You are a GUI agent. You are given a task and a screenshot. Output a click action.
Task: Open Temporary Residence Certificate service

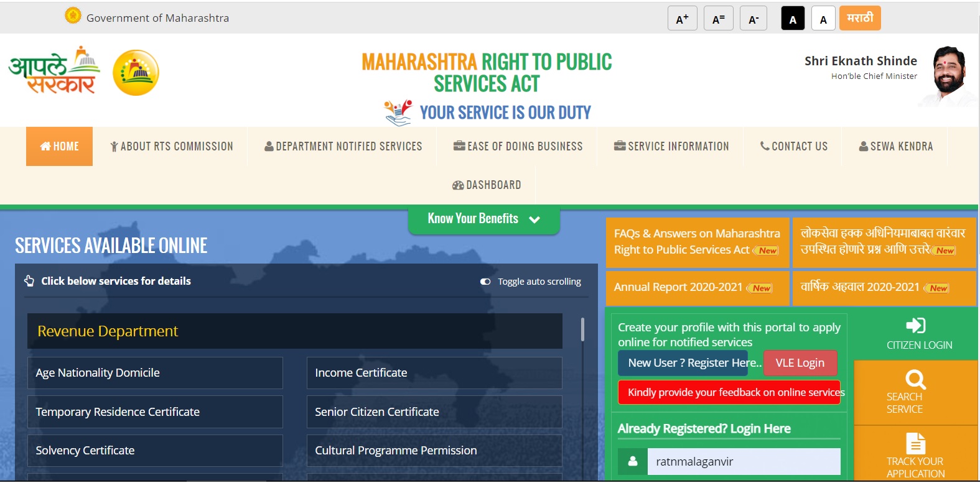[155, 412]
